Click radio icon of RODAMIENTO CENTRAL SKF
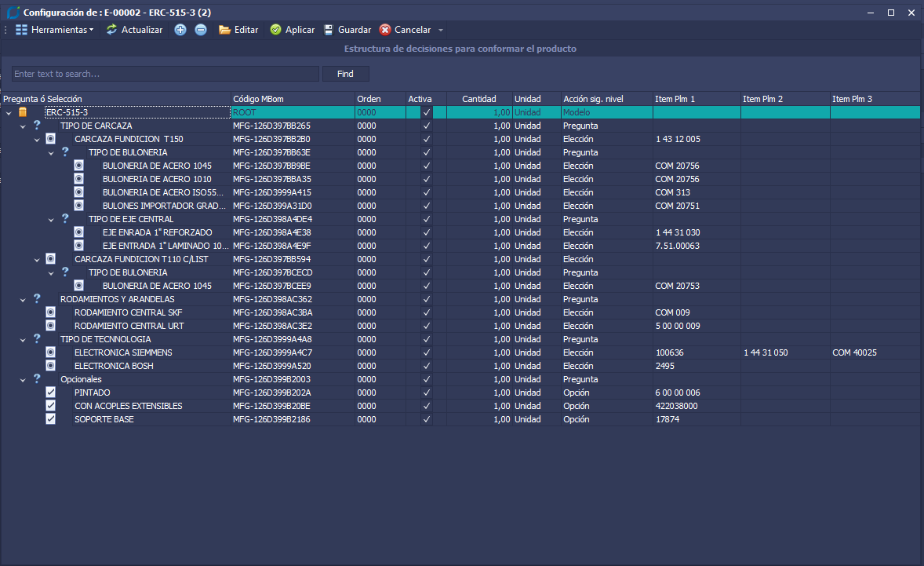This screenshot has width=924, height=566. coord(51,312)
